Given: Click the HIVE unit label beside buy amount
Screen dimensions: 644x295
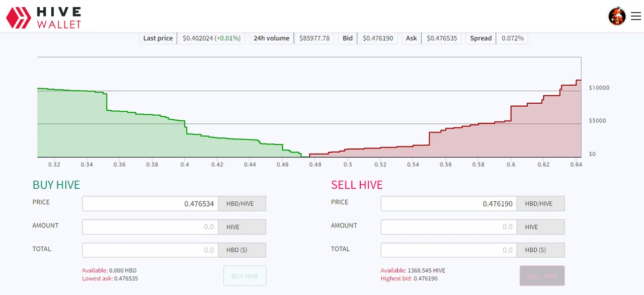Looking at the screenshot, I should [x=242, y=227].
